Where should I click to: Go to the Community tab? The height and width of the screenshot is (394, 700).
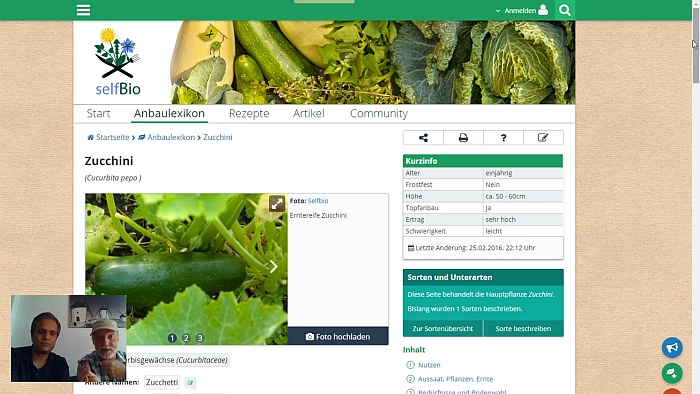tap(379, 113)
